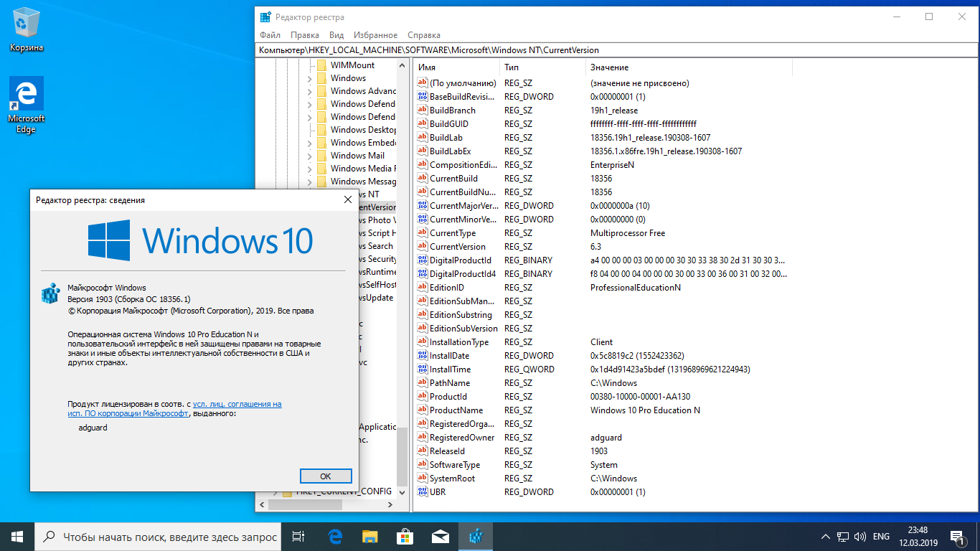The height and width of the screenshot is (551, 980).
Task: Select the CurrentType value row
Action: point(601,233)
